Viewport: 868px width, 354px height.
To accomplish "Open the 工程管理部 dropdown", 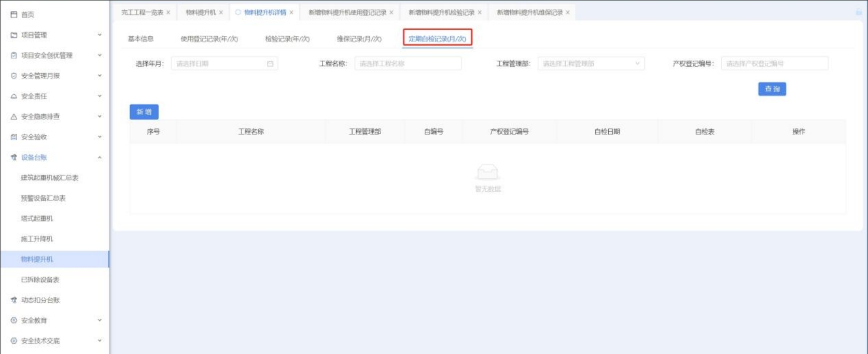I will tap(591, 64).
